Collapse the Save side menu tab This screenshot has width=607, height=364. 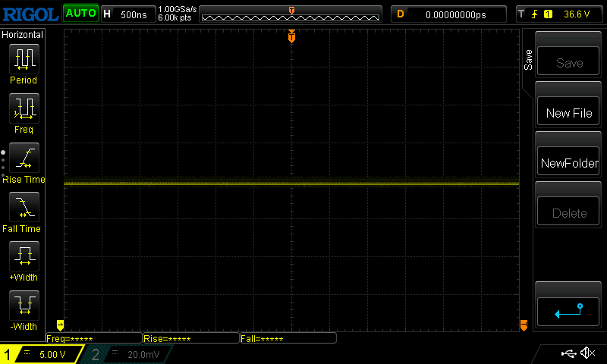[528, 60]
